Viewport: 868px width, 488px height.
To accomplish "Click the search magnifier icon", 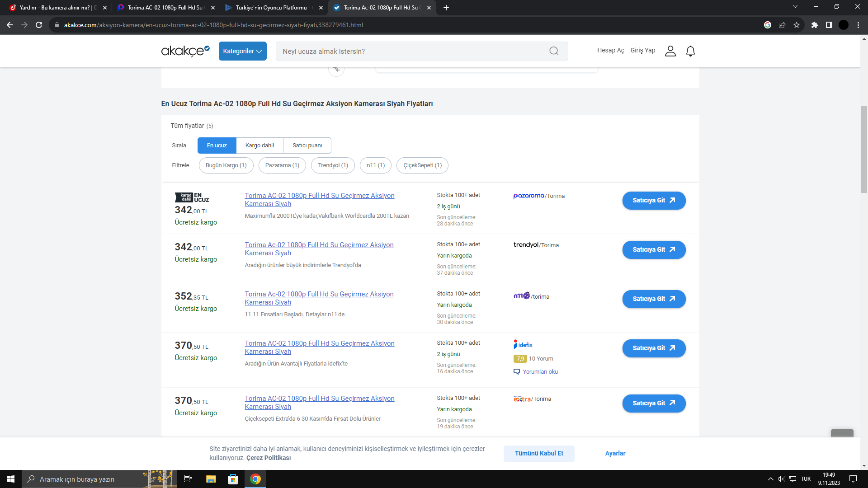I will (554, 51).
